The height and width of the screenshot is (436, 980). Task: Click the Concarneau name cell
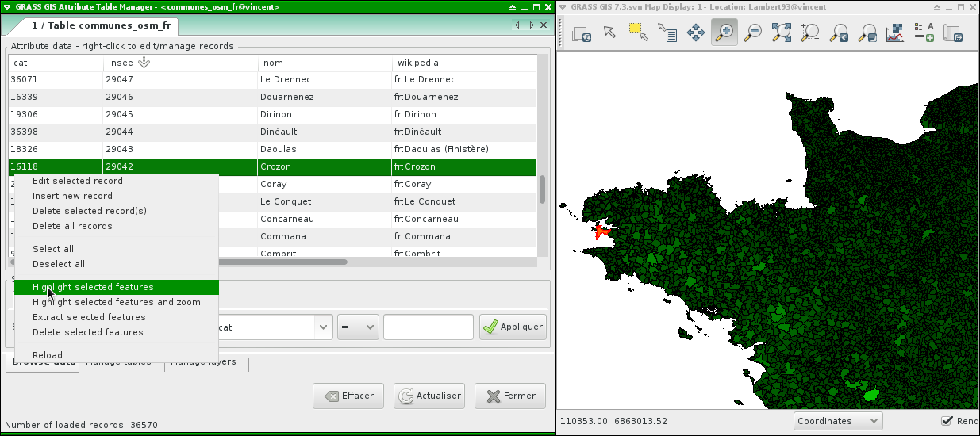click(287, 219)
